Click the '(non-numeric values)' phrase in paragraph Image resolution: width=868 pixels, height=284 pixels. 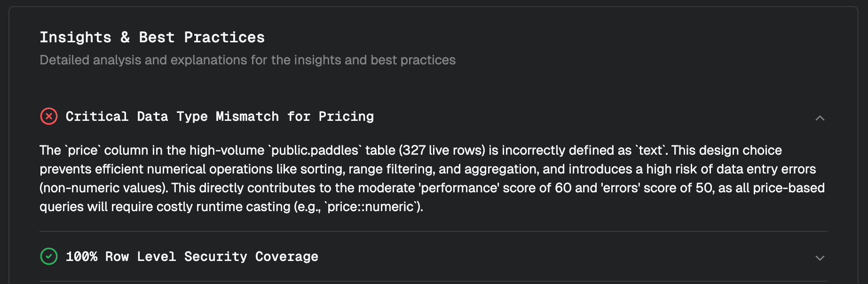(103, 188)
